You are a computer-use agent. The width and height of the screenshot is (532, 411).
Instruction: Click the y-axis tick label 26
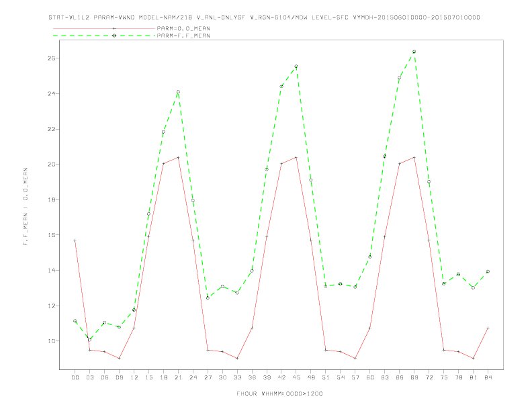pos(52,58)
